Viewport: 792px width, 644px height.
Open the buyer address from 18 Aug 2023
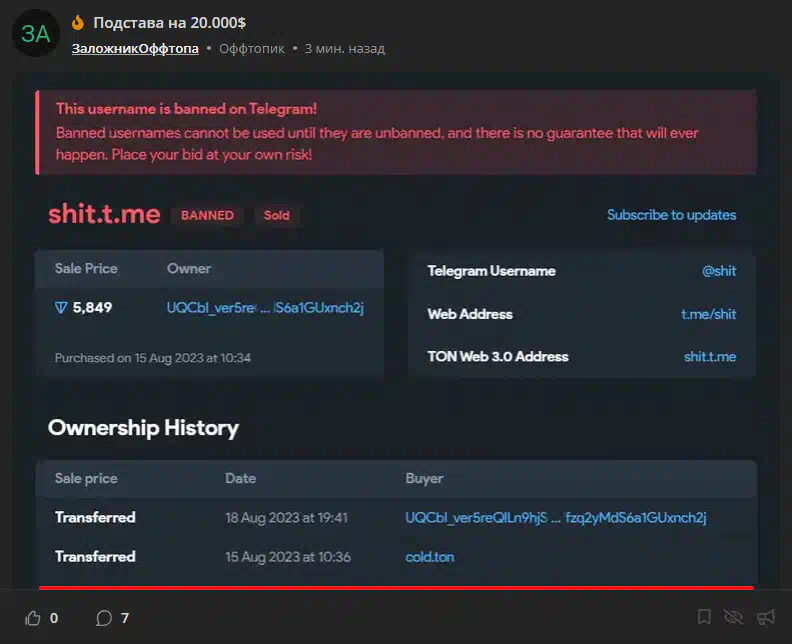(x=556, y=517)
